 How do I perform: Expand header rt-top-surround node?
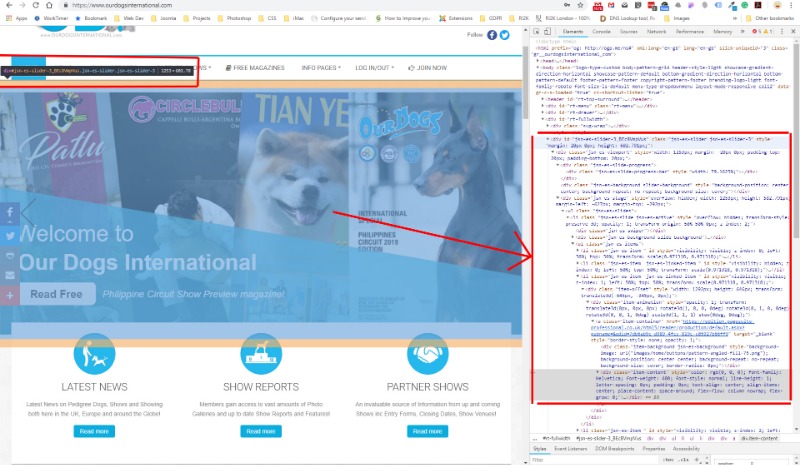[x=542, y=99]
